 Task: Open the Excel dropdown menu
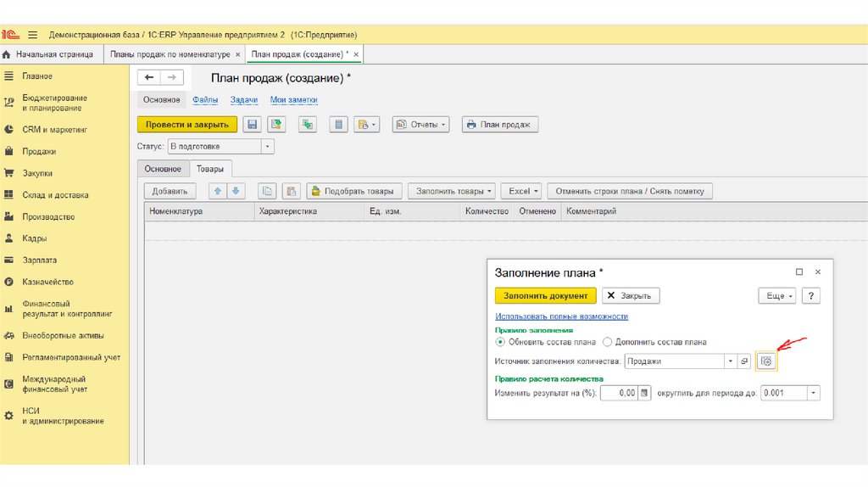[x=520, y=191]
